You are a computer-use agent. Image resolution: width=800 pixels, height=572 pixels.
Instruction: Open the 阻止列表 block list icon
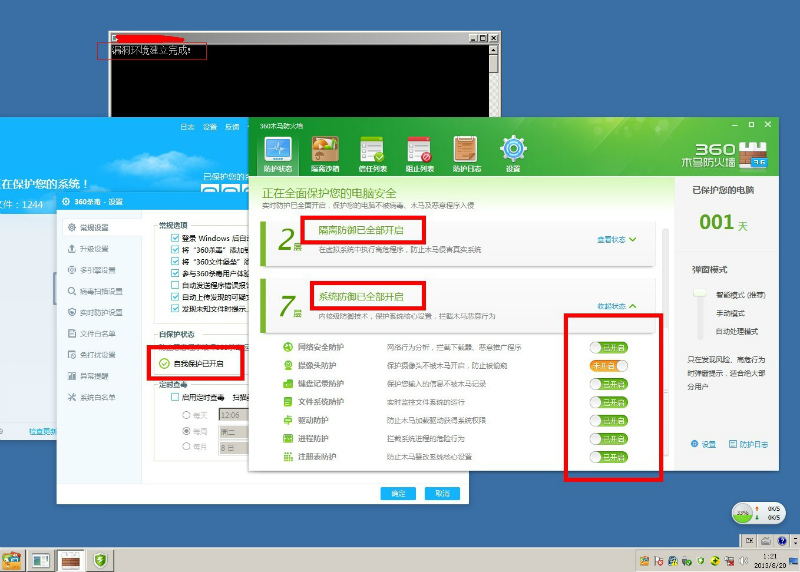(419, 154)
